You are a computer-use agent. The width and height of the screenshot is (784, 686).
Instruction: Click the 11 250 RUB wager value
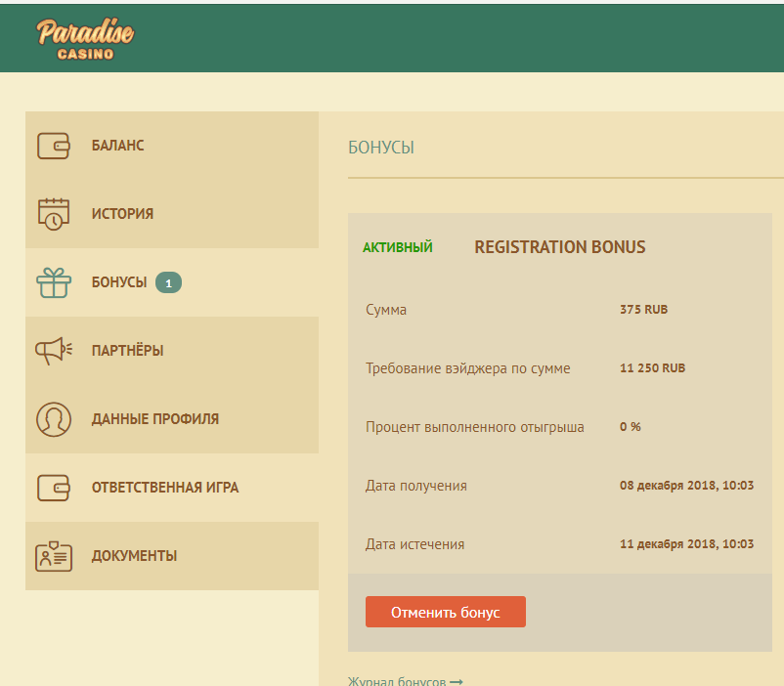tap(652, 368)
